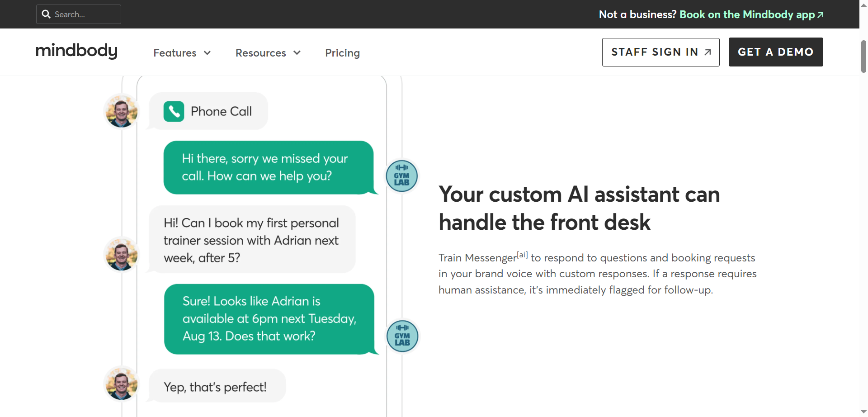Select the Features menu item
Image resolution: width=868 pixels, height=417 pixels.
click(x=175, y=53)
